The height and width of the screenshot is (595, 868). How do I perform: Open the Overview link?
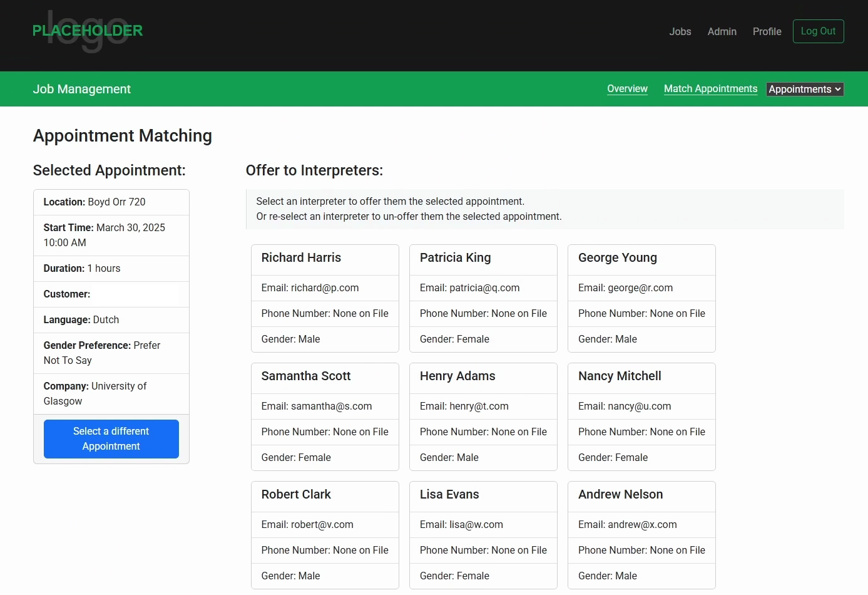pyautogui.click(x=627, y=89)
